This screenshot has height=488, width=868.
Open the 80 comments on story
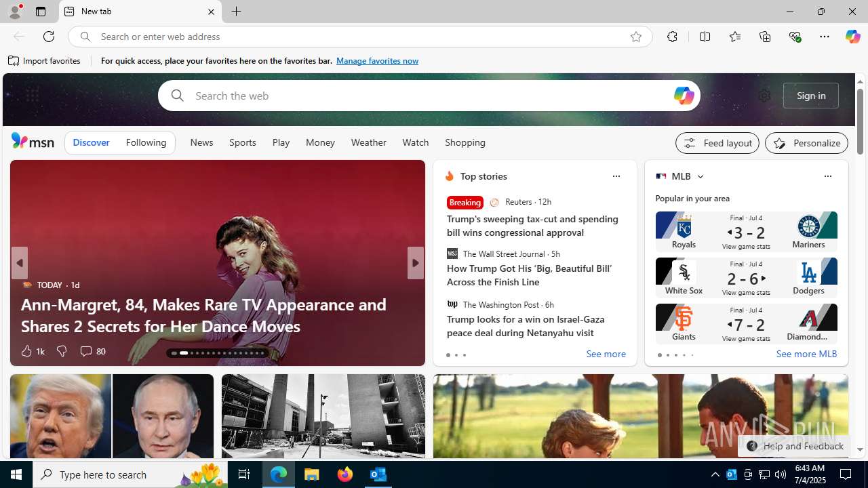92,351
